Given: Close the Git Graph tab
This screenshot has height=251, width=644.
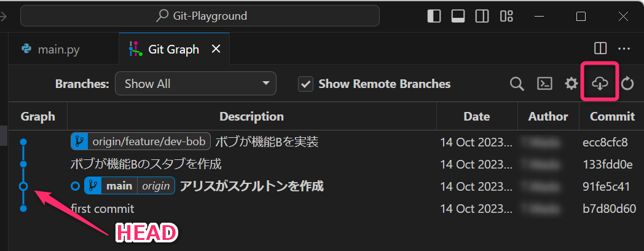Looking at the screenshot, I should (216, 49).
